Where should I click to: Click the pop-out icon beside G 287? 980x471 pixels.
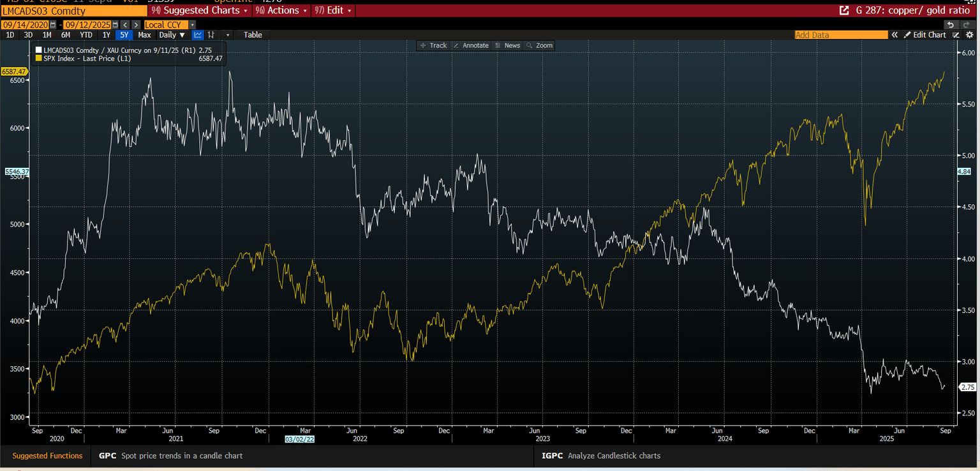844,10
